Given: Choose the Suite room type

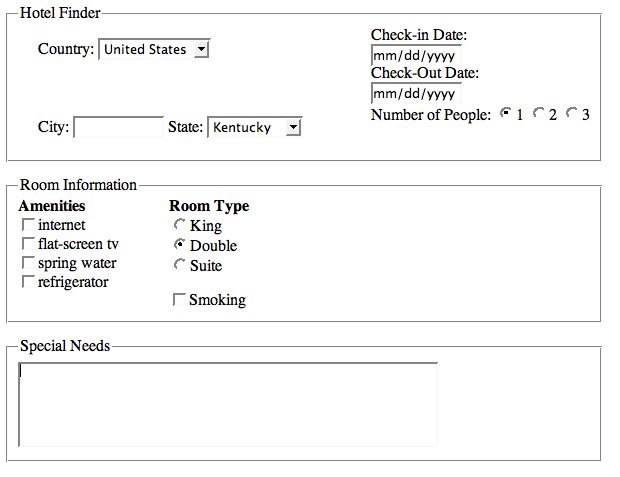Looking at the screenshot, I should point(180,265).
